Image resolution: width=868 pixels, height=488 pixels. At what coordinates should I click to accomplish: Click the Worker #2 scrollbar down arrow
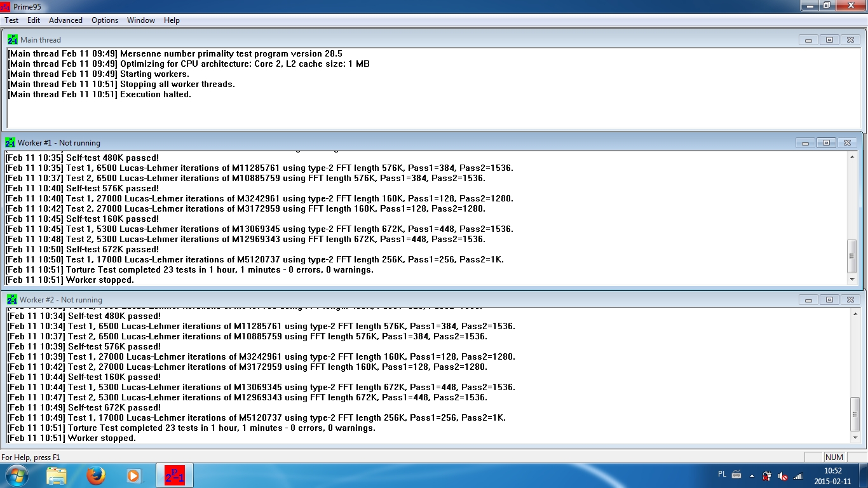pyautogui.click(x=855, y=438)
